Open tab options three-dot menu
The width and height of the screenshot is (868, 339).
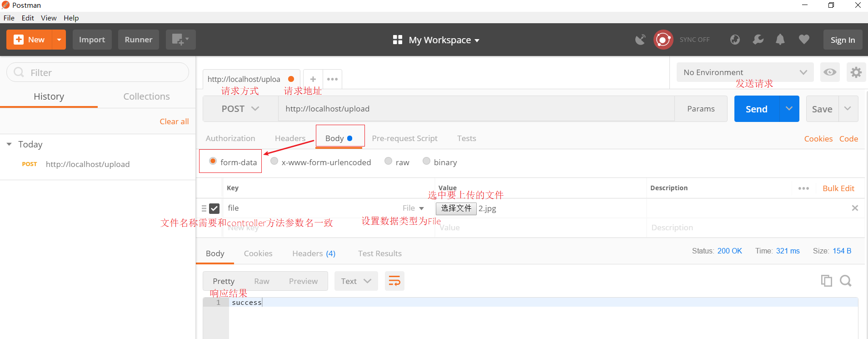click(332, 79)
